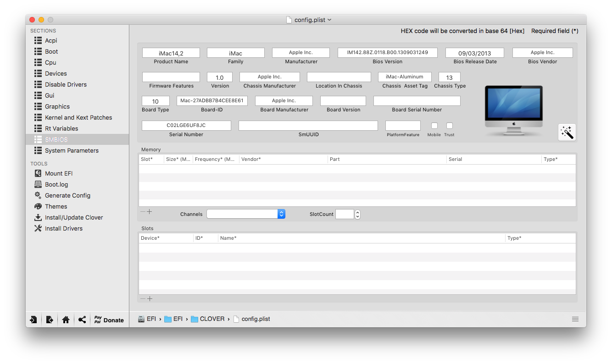
Task: Click the SlotCount stepper arrows
Action: pos(358,214)
